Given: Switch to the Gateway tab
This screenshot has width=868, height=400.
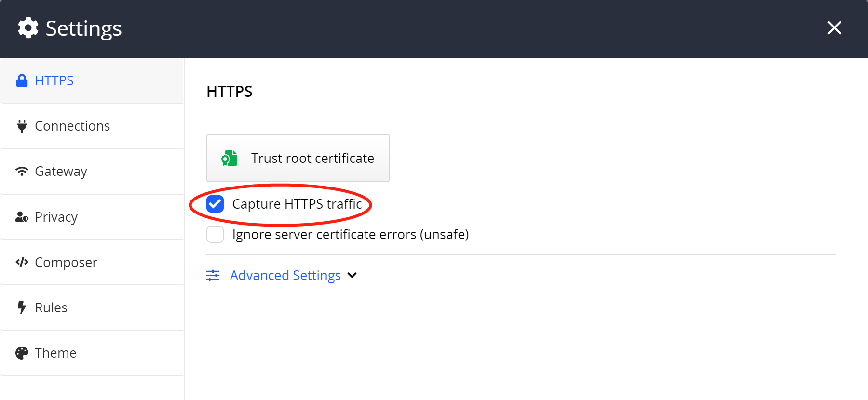Looking at the screenshot, I should pyautogui.click(x=92, y=171).
